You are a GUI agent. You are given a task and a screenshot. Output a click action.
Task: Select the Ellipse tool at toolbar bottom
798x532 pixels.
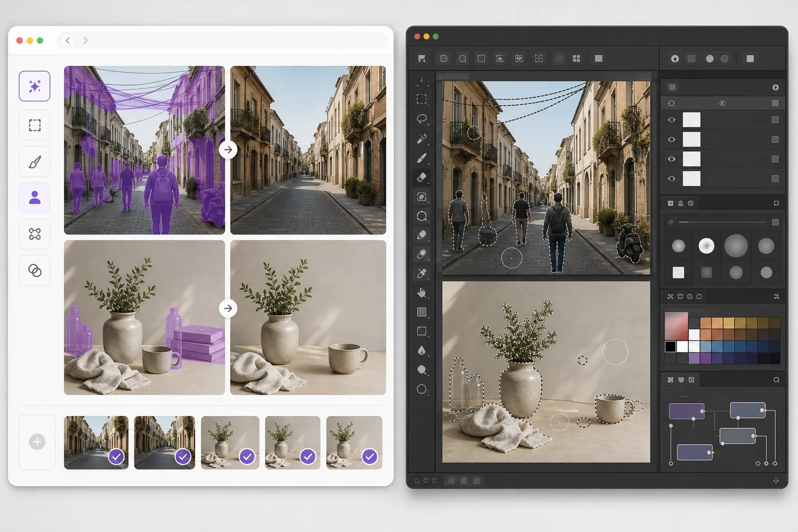pos(422,389)
